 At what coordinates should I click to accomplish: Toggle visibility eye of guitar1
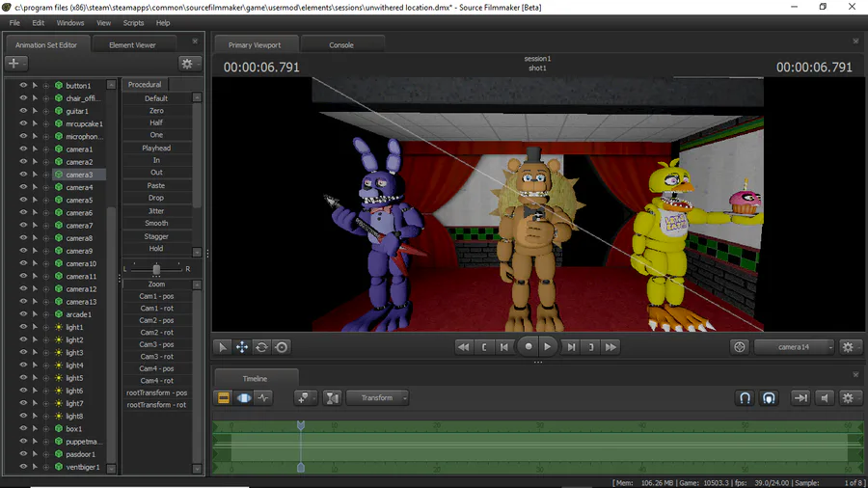click(23, 111)
